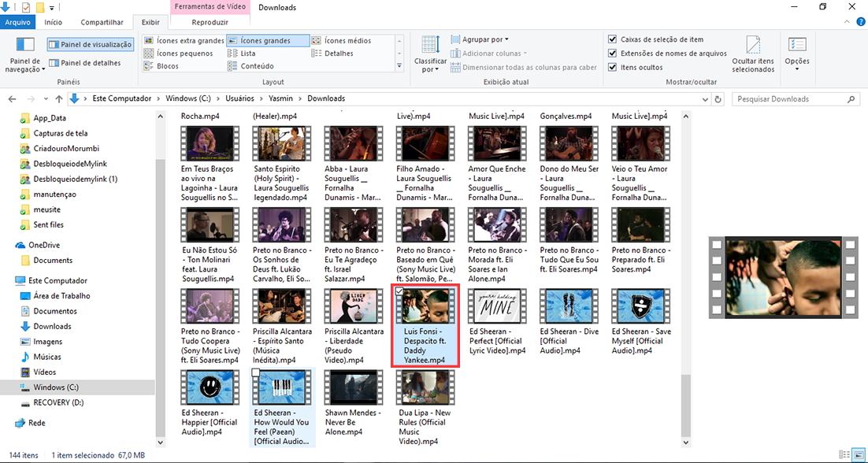Screen dimensions: 868x463
Task: Switch to details view icon in status bar
Action: (844, 454)
